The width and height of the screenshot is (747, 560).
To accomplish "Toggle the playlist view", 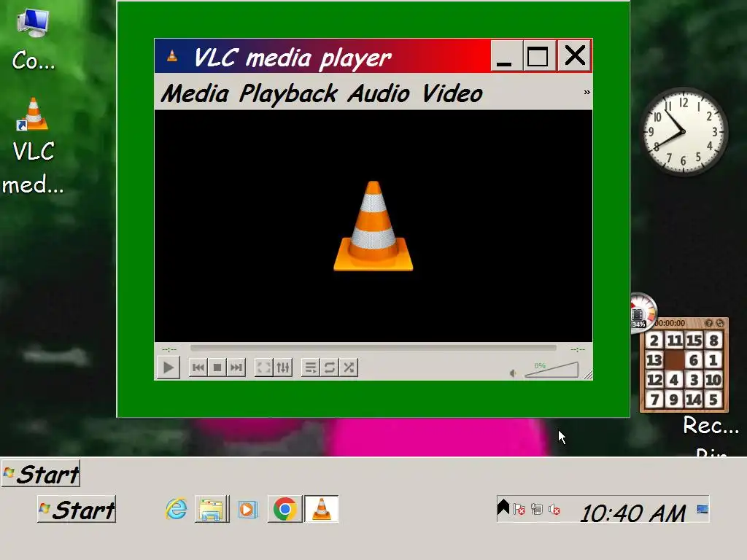I will pos(311,367).
